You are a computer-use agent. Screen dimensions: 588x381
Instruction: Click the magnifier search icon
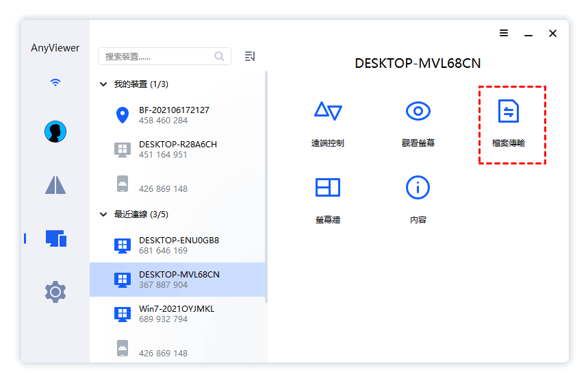[220, 56]
